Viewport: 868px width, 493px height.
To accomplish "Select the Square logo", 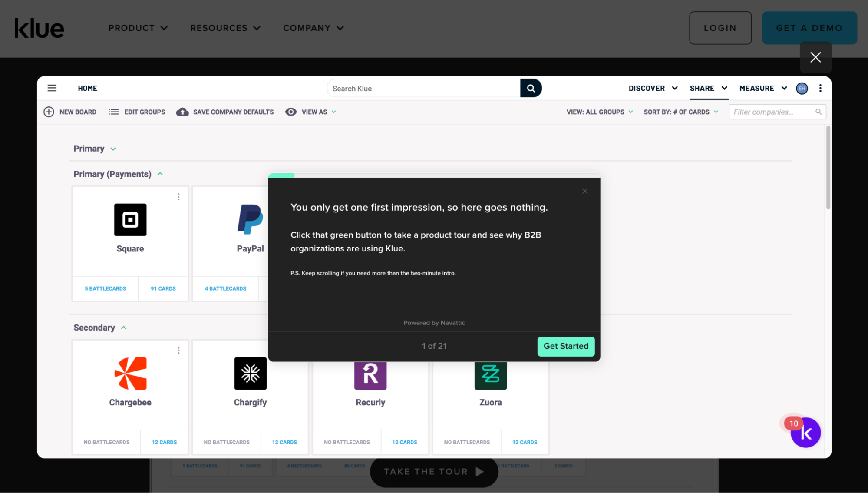I will 130,220.
